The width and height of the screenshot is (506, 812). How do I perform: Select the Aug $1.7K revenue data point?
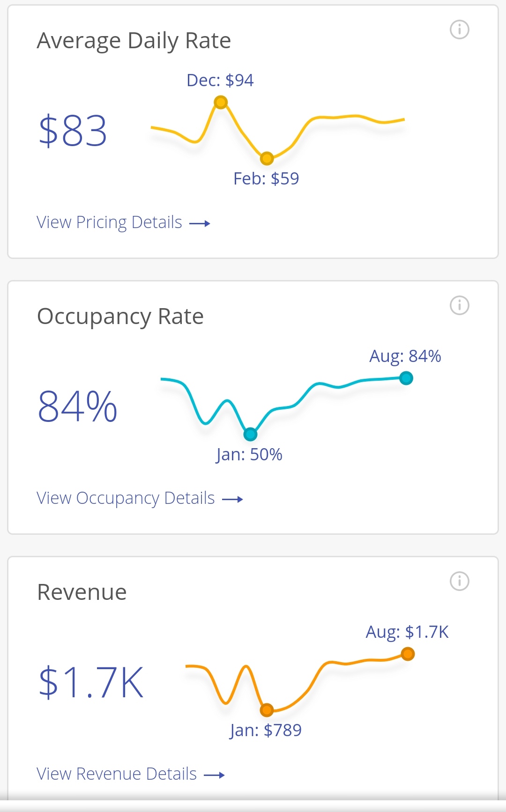408,654
